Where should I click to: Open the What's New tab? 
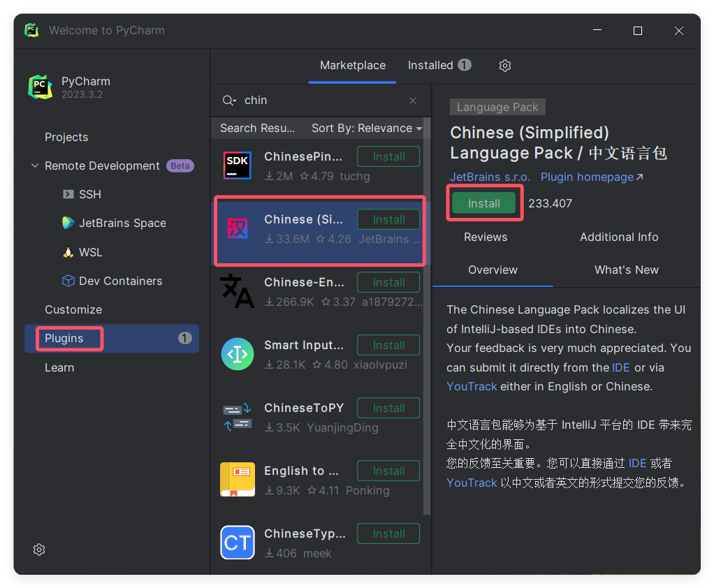pyautogui.click(x=626, y=270)
